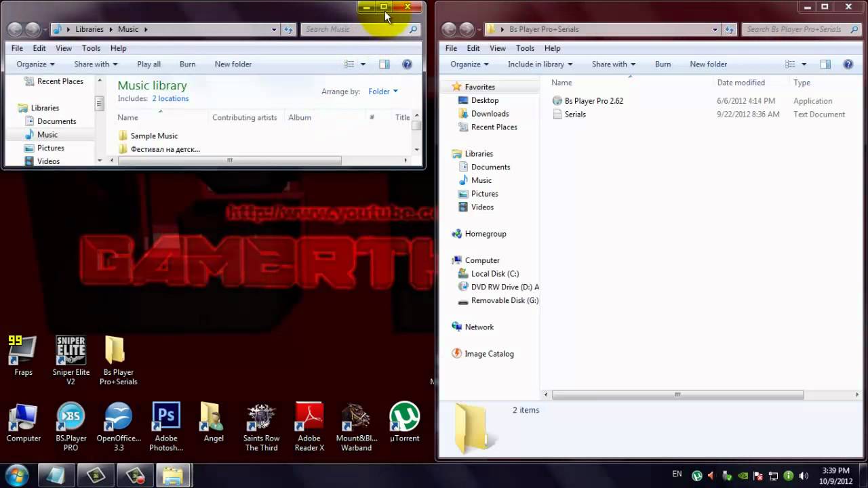Click the clock in the taskbar
Image resolution: width=868 pixels, height=488 pixels.
point(835,476)
